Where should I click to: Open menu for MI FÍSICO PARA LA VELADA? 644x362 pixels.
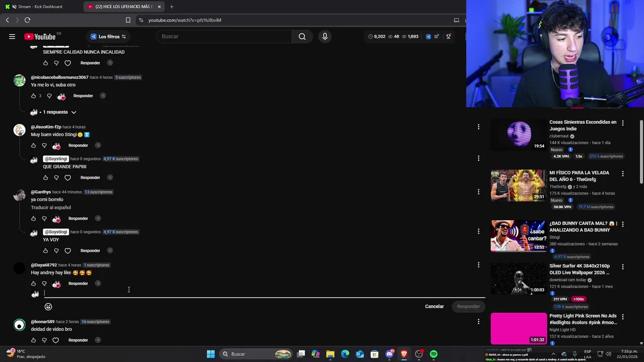point(623,173)
